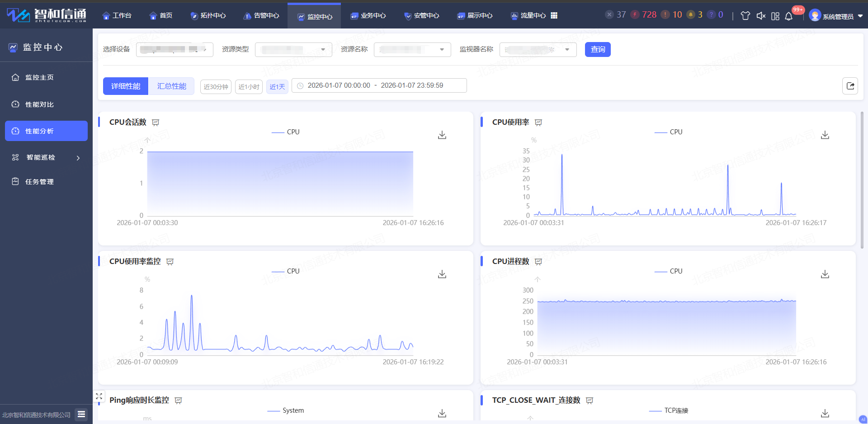Viewport: 868px width, 424px height.
Task: Switch to the 汇总性能 tab
Action: 171,86
